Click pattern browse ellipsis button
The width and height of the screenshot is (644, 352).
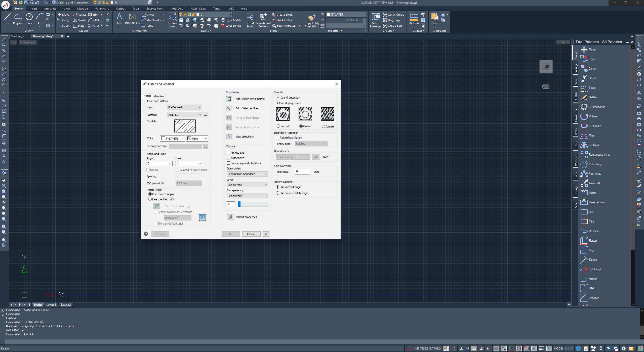(206, 115)
